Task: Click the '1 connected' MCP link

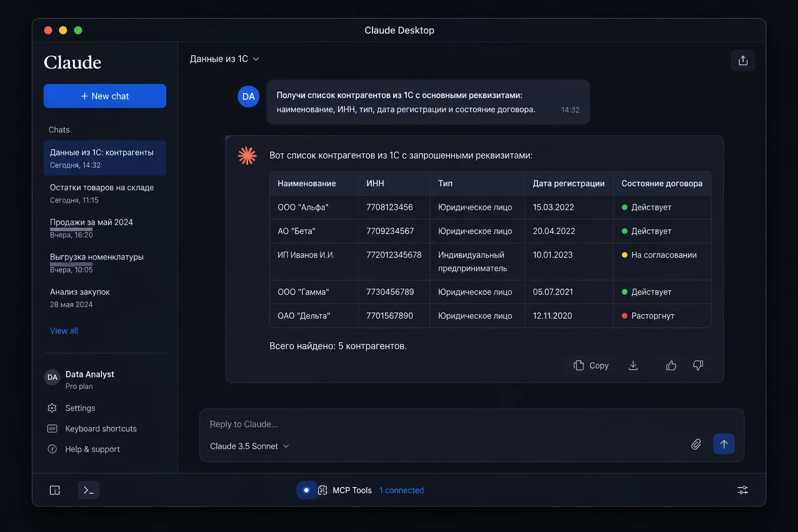Action: (402, 490)
